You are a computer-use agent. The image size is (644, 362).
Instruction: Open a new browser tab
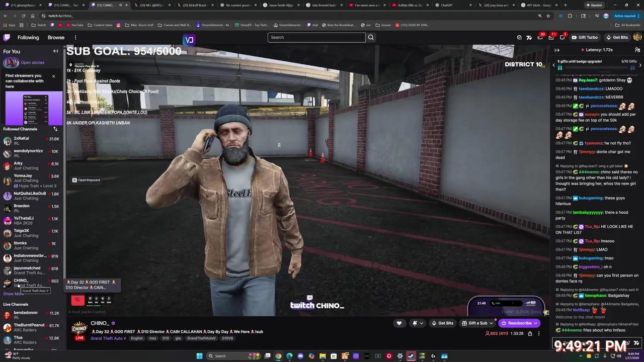(565, 5)
